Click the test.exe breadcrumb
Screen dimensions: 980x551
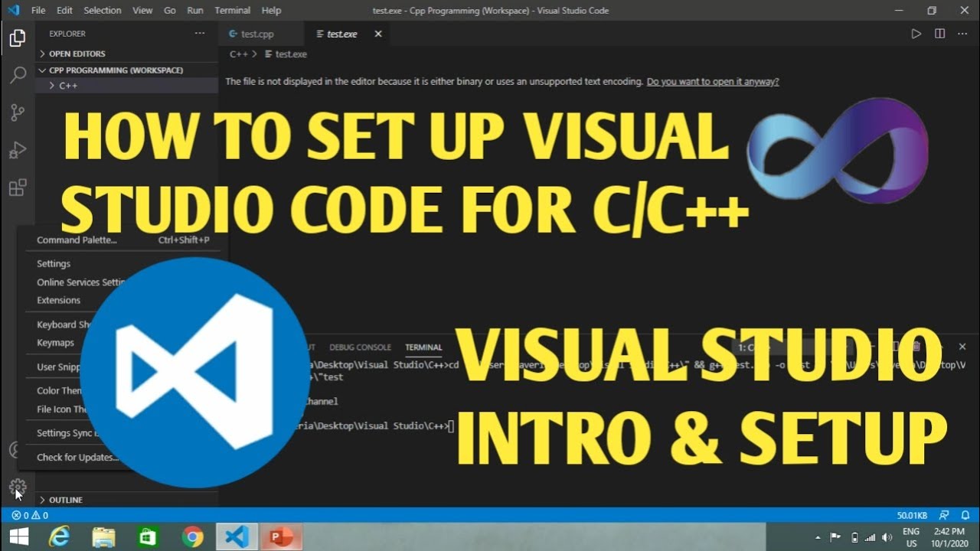(286, 54)
